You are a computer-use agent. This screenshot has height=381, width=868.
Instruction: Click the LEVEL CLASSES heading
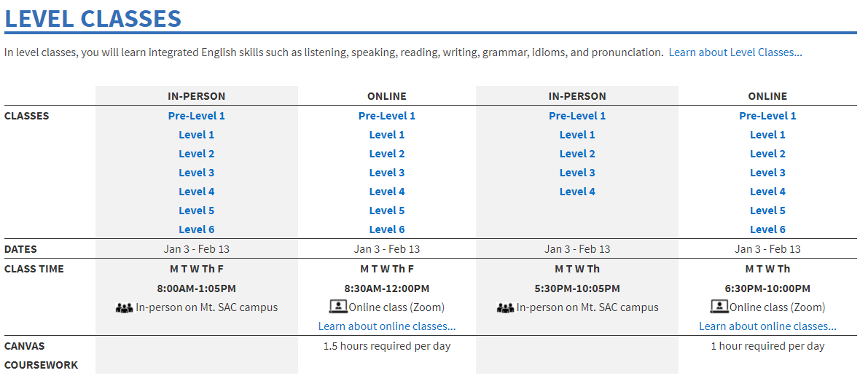click(x=93, y=18)
